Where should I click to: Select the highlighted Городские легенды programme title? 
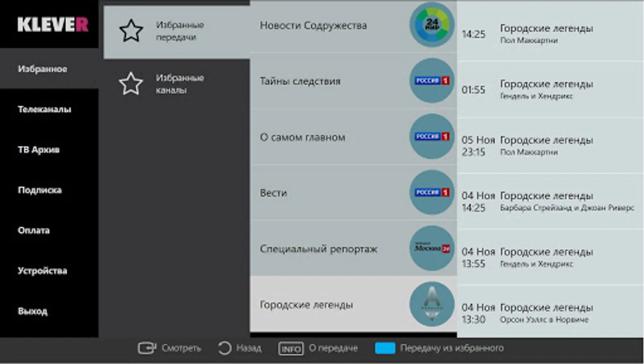(x=306, y=305)
